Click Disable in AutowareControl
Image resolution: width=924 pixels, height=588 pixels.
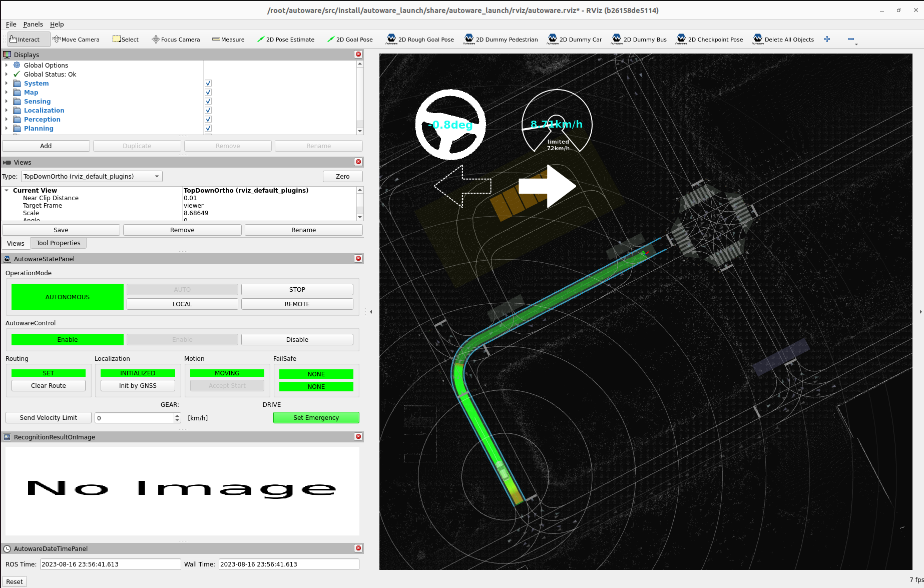(x=297, y=339)
